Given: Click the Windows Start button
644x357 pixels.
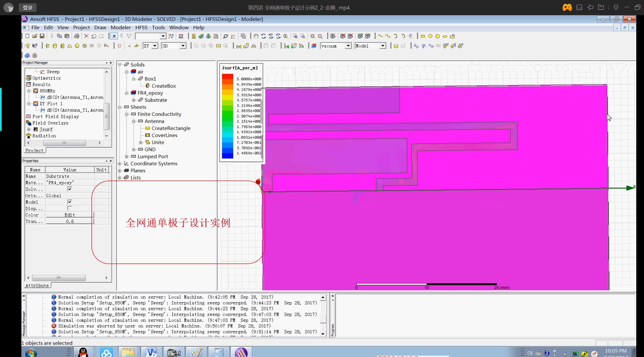Looking at the screenshot, I should (x=31, y=352).
